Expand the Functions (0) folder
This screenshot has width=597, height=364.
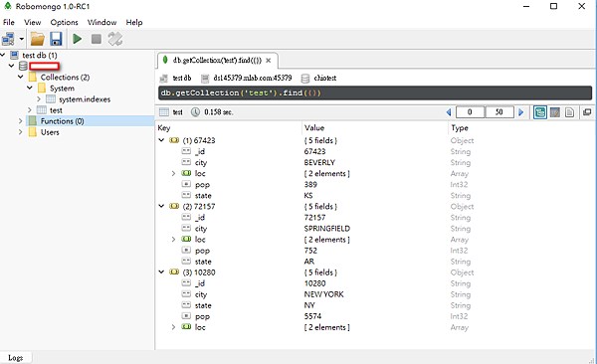click(x=21, y=121)
